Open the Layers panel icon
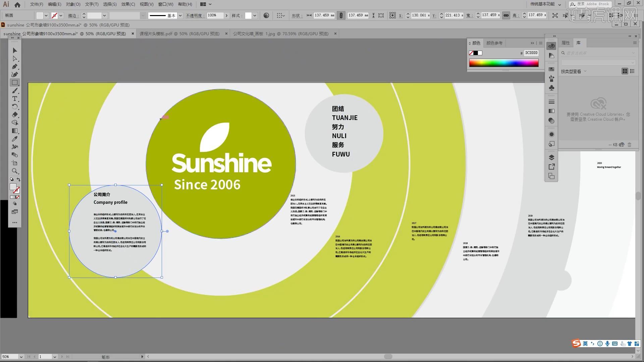Image resolution: width=644 pixels, height=362 pixels. tap(551, 158)
